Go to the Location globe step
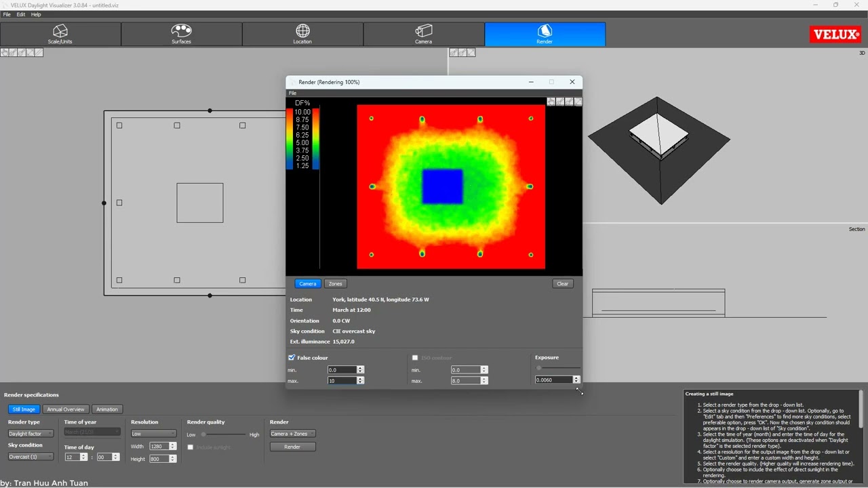Viewport: 868px width, 488px height. (302, 34)
